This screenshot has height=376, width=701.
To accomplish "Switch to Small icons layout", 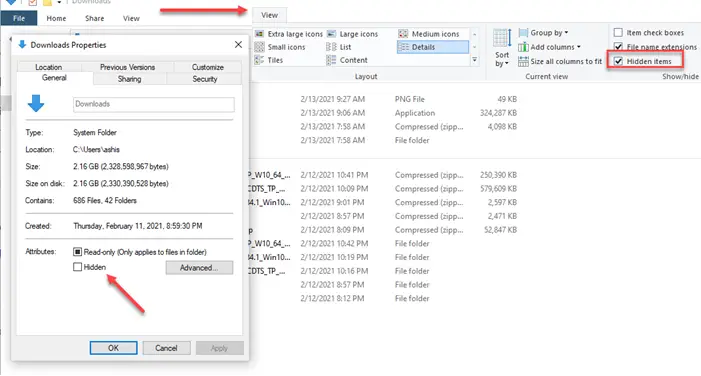I will (x=280, y=47).
